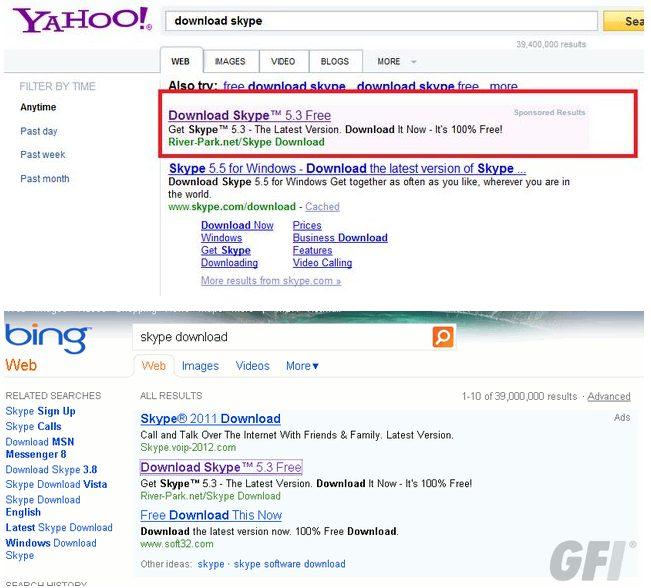The image size is (651, 588).
Task: Click Yahoo's yellow Search button
Action: pos(625,21)
